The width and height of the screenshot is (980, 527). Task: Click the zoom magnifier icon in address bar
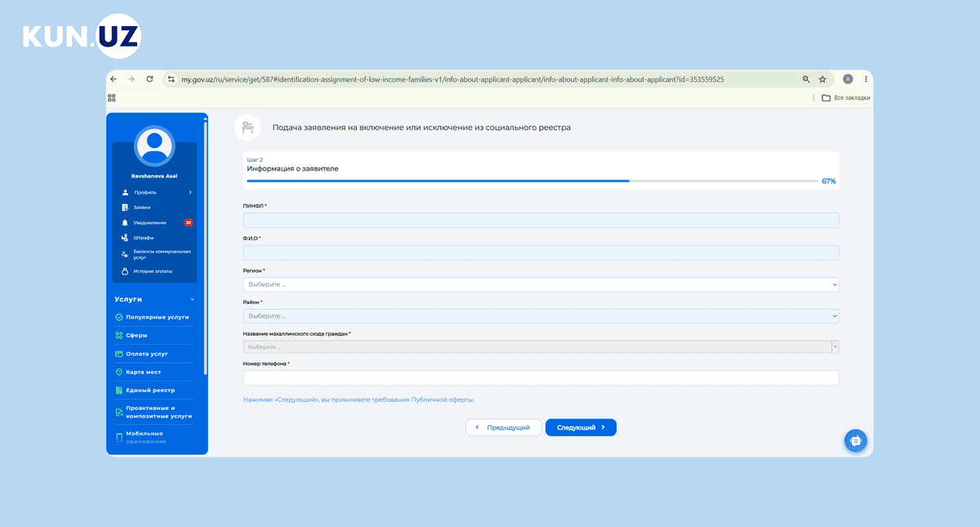806,79
